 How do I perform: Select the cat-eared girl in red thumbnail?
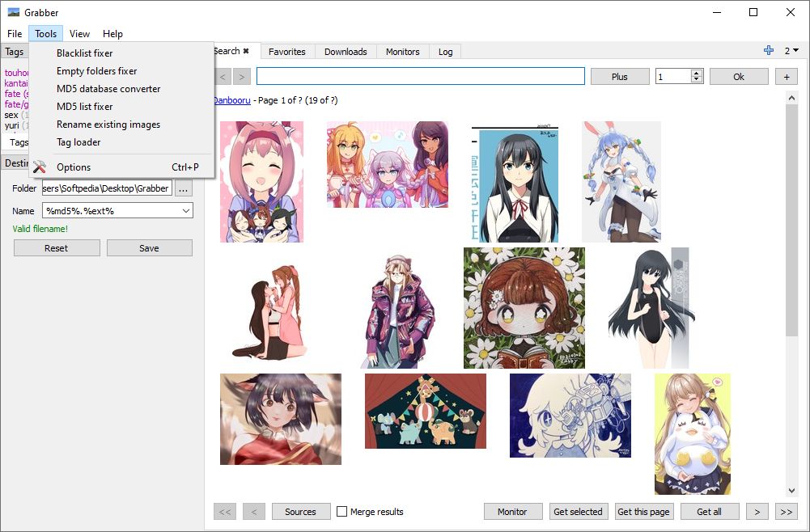[281, 419]
